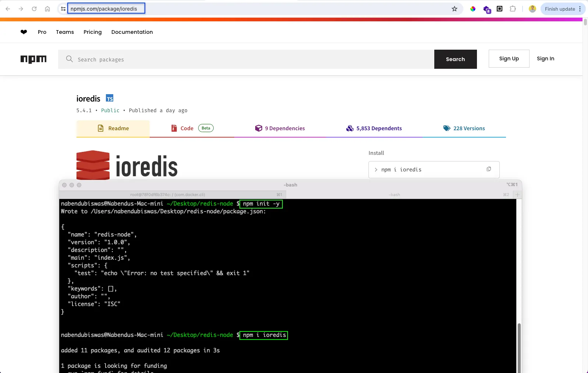Viewport: 588px width, 373px height.
Task: Open the 5,853 Dependents tab
Action: click(x=374, y=128)
